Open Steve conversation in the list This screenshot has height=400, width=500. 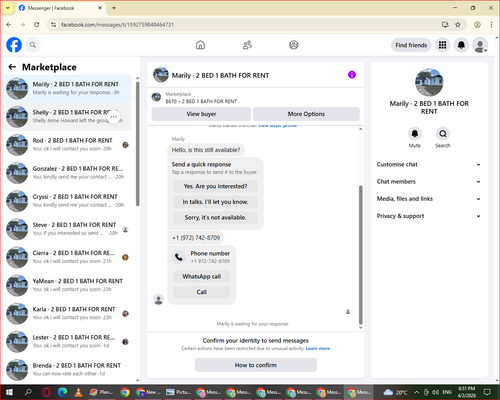(68, 229)
